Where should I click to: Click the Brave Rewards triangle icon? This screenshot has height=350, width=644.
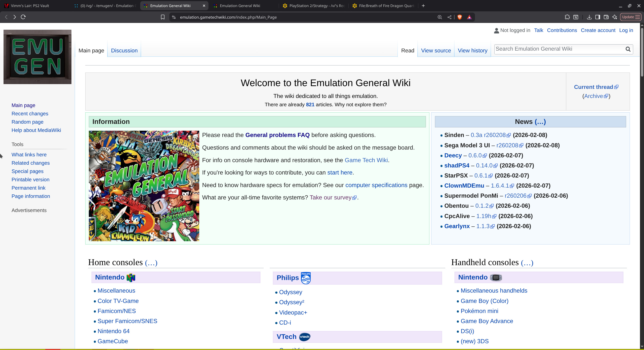tap(469, 17)
